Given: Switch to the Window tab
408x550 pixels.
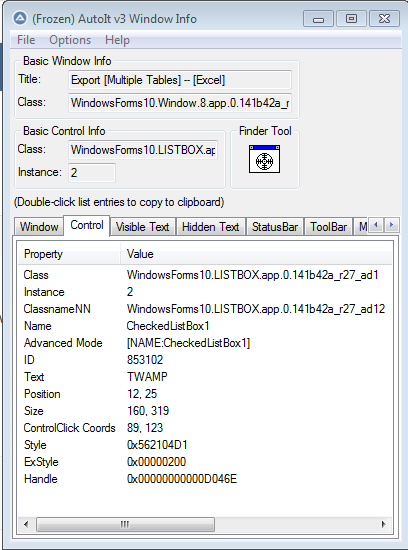Looking at the screenshot, I should tap(39, 227).
